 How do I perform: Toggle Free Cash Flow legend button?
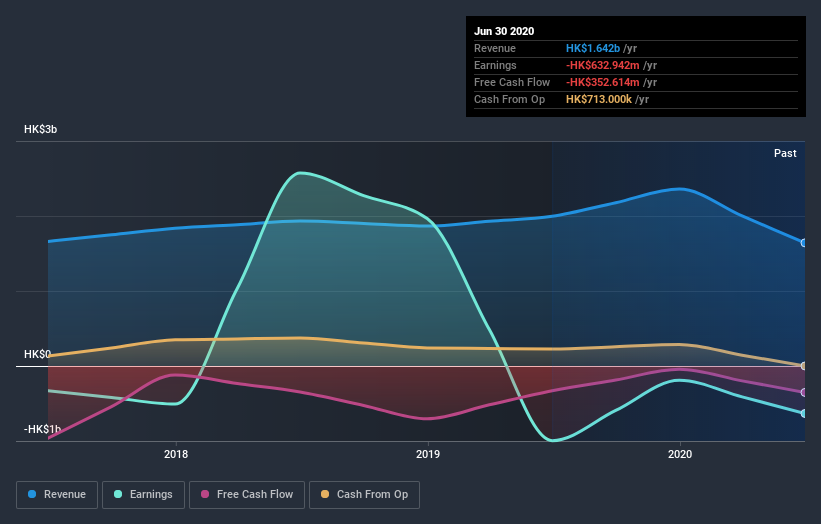click(247, 495)
